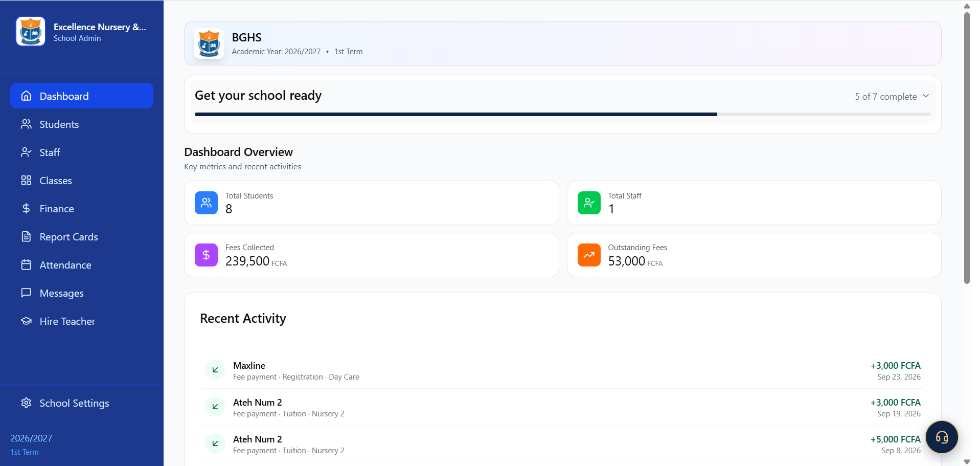Open the Total Staff card
This screenshot has height=466, width=980.
754,203
